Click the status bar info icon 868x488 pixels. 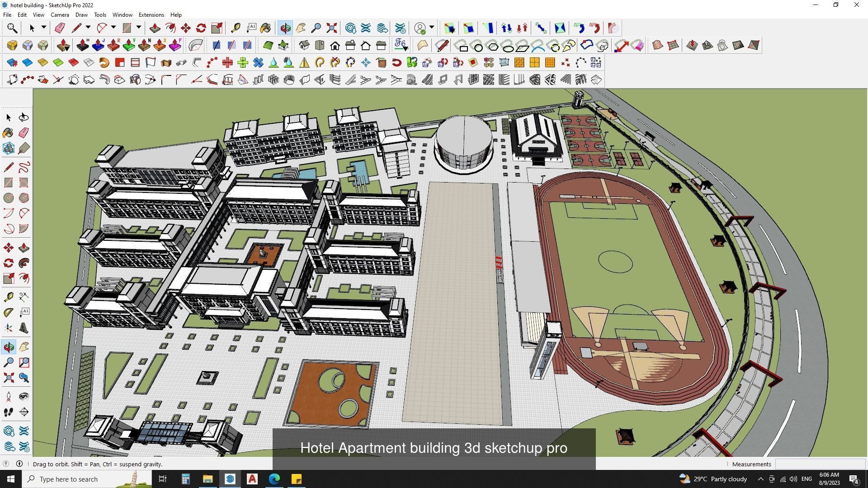(x=19, y=464)
